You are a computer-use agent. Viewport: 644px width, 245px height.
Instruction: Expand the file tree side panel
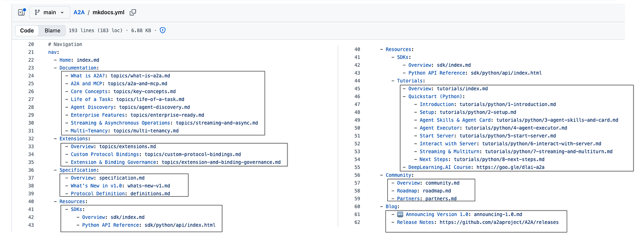[21, 12]
